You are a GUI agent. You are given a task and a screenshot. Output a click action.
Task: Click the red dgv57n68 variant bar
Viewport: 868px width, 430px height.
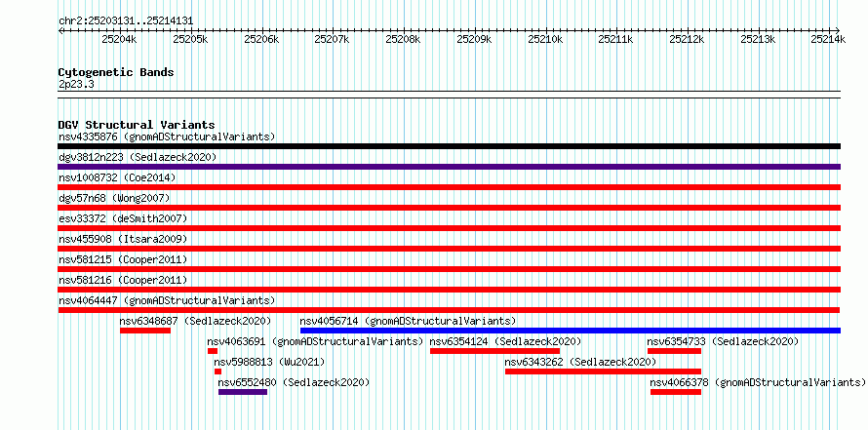(x=450, y=208)
